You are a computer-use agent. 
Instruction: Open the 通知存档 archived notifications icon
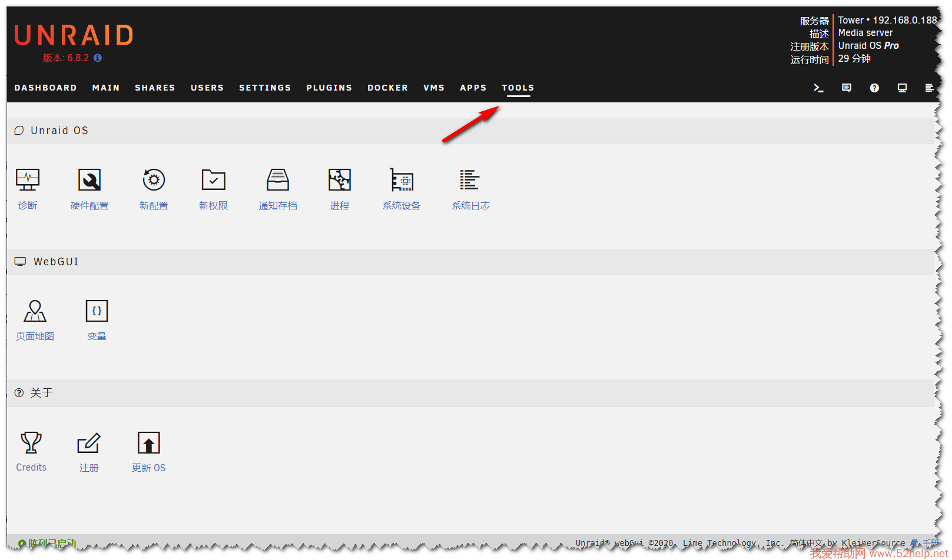coord(278,180)
